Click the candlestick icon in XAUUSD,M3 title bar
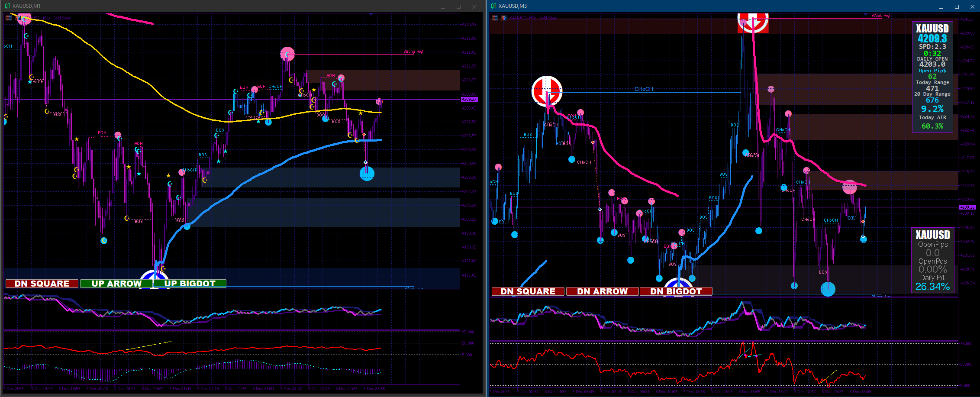The height and width of the screenshot is (397, 980). [x=493, y=6]
